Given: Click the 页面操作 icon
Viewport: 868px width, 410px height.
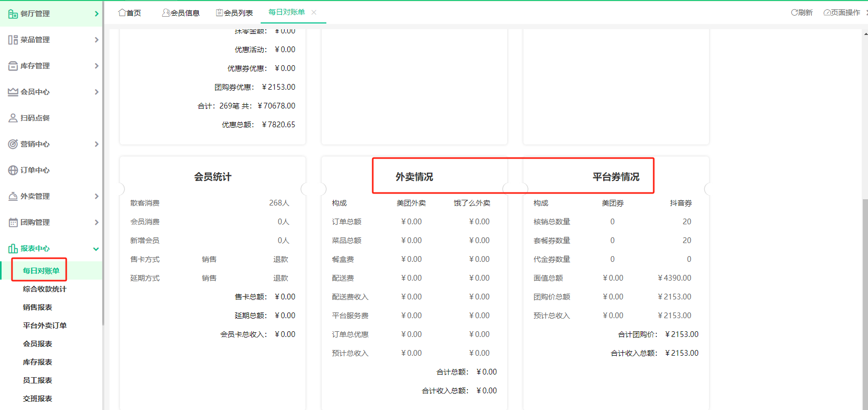Looking at the screenshot, I should (x=827, y=13).
